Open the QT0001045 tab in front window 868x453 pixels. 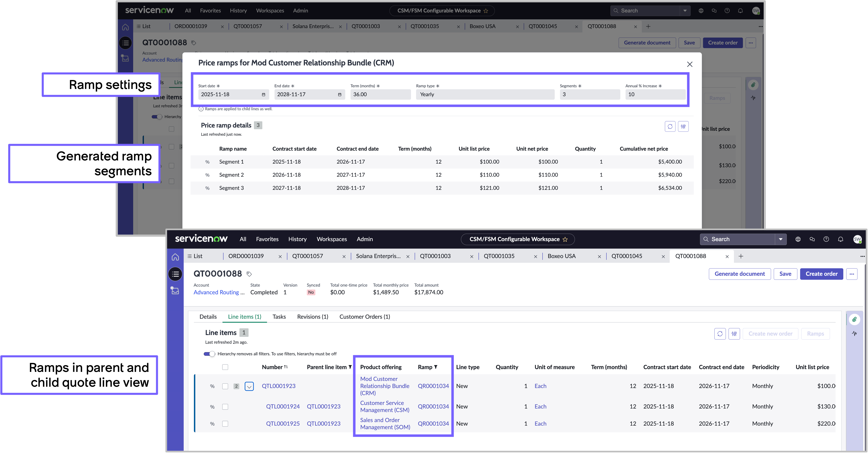(x=627, y=256)
